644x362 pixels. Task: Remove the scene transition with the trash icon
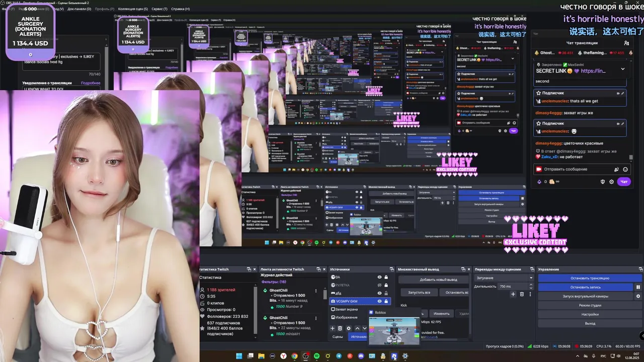coord(522,294)
